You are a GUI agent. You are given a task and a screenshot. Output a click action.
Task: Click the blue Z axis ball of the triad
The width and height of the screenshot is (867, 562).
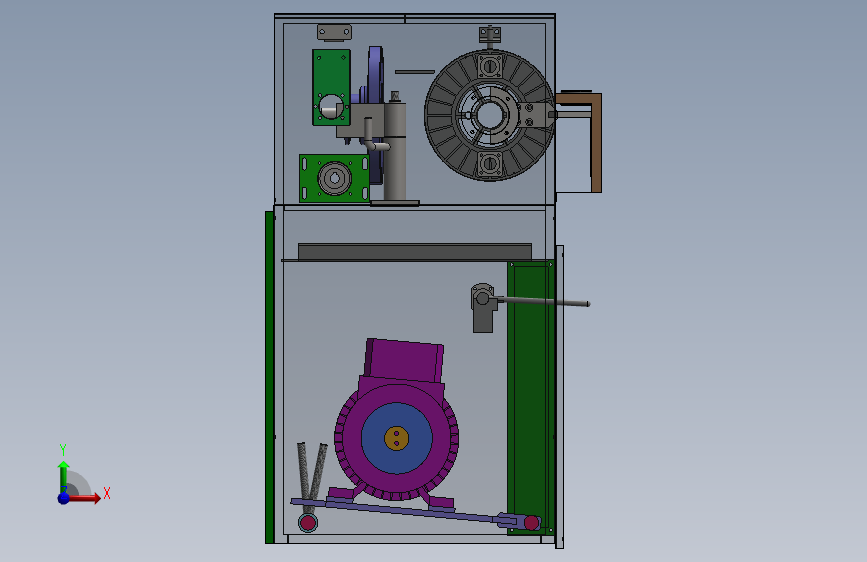pos(64,498)
